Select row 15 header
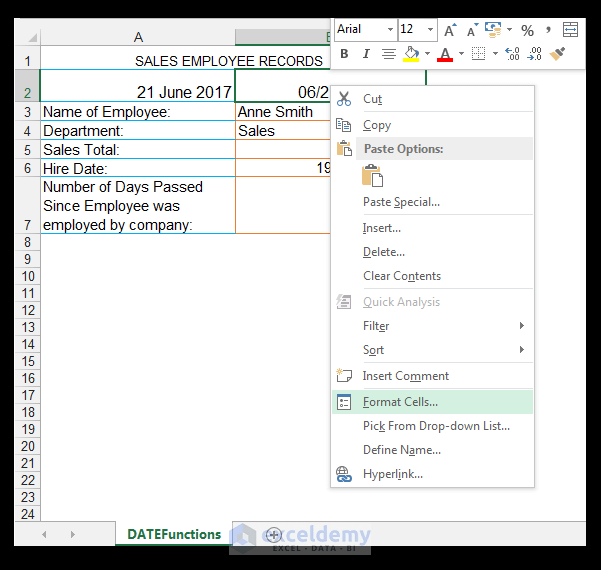The image size is (601, 570). click(27, 361)
